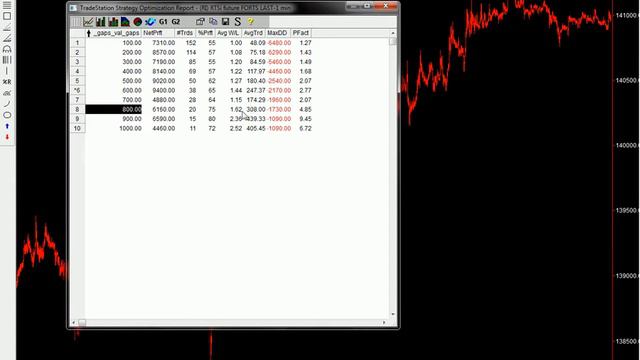Click PFact value 9.45
This screenshot has height=360, width=640.
click(x=305, y=119)
